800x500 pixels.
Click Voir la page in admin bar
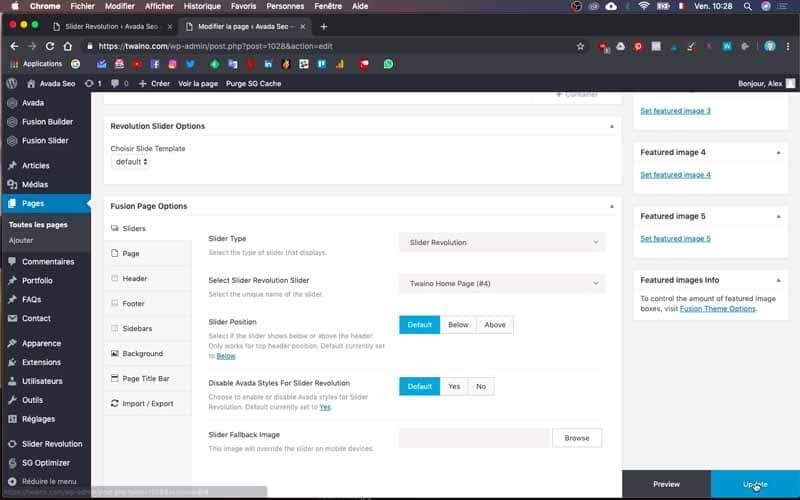(198, 83)
